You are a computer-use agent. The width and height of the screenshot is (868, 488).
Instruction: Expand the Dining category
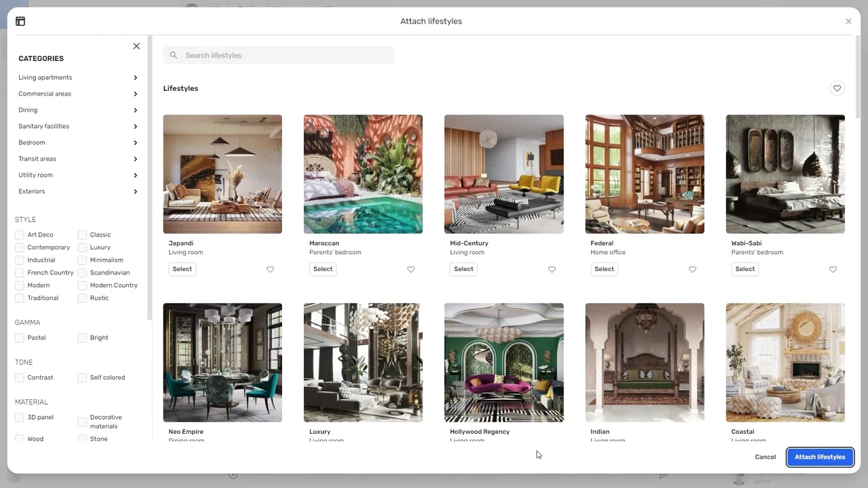pos(78,110)
